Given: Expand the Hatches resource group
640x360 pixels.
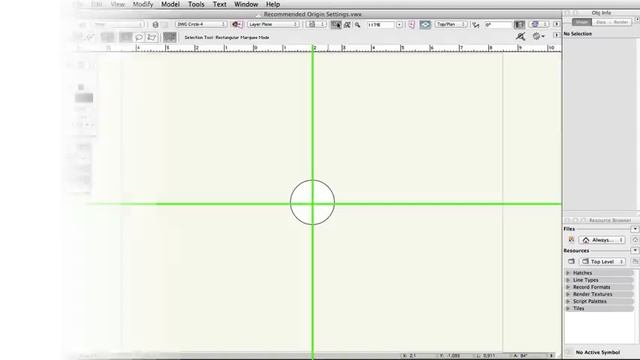Looking at the screenshot, I should pyautogui.click(x=568, y=273).
